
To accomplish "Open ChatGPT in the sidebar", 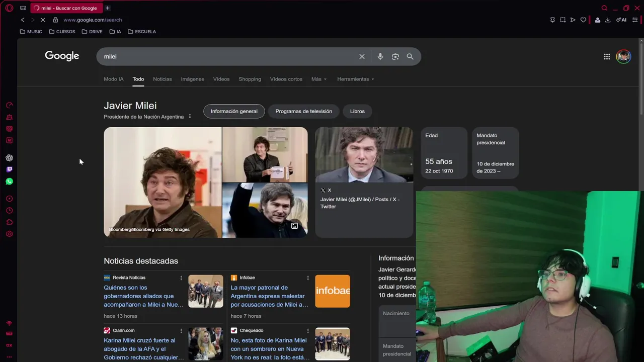I will click(9, 158).
